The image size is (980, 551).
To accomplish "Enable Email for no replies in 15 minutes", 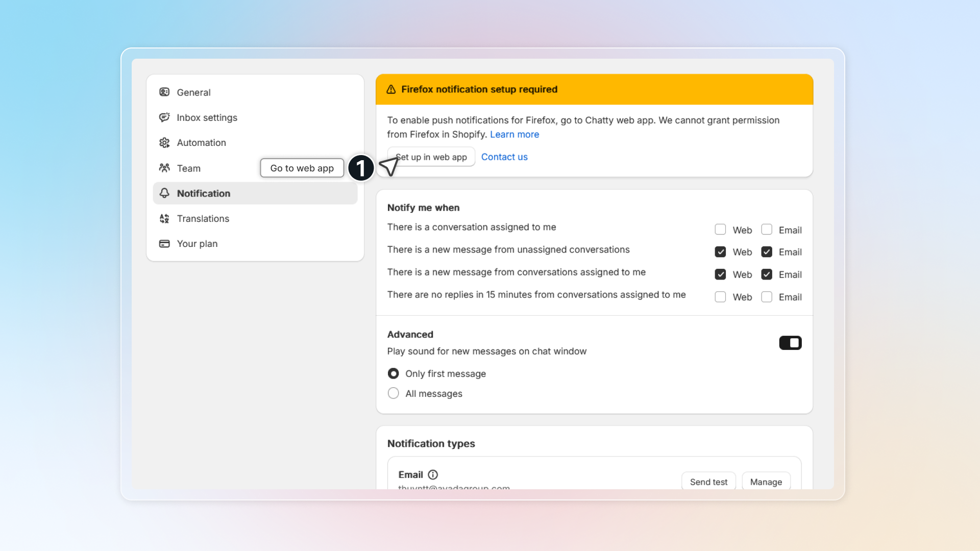I will pos(767,297).
